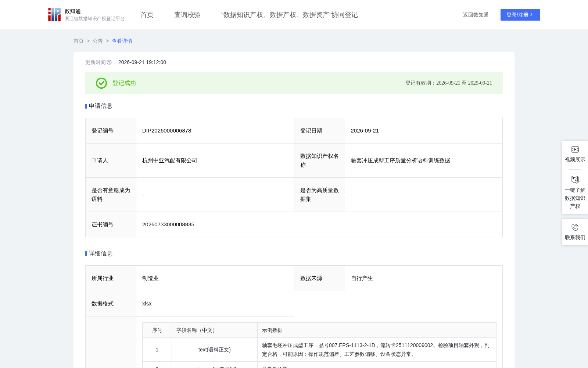Click the 数据格式 label cell

tap(111, 304)
